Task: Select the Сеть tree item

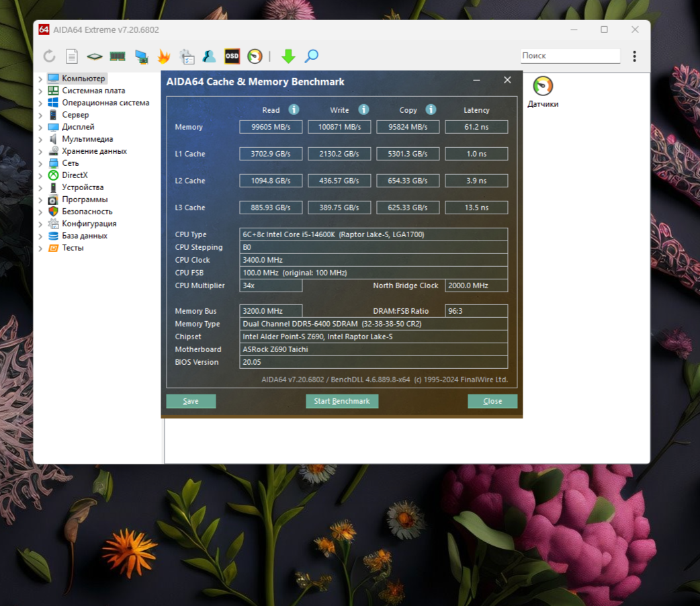Action: click(71, 163)
